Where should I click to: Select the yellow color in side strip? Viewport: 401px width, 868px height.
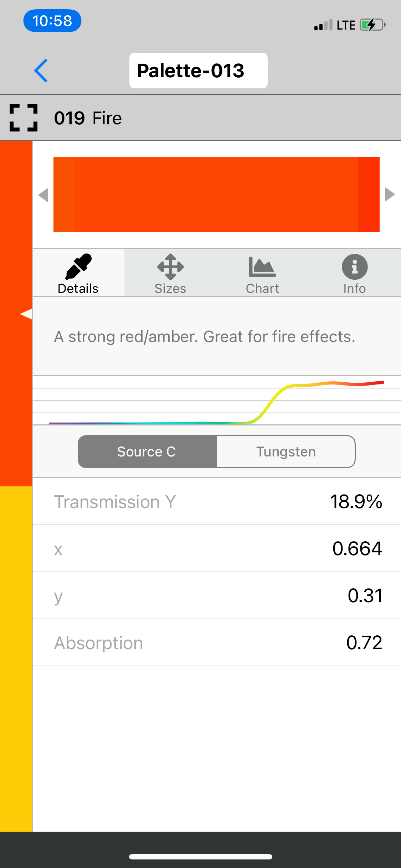[16, 658]
